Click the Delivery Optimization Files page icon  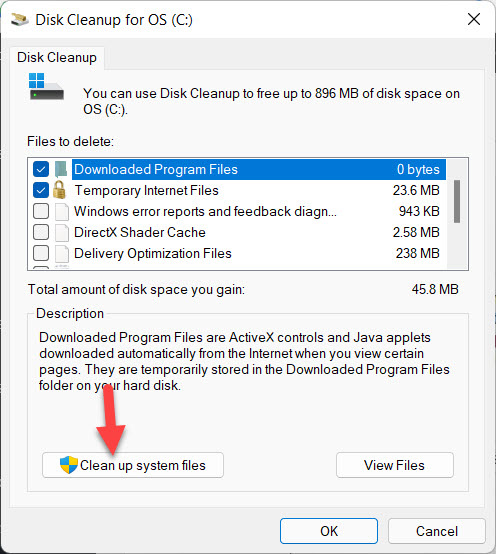(x=62, y=253)
